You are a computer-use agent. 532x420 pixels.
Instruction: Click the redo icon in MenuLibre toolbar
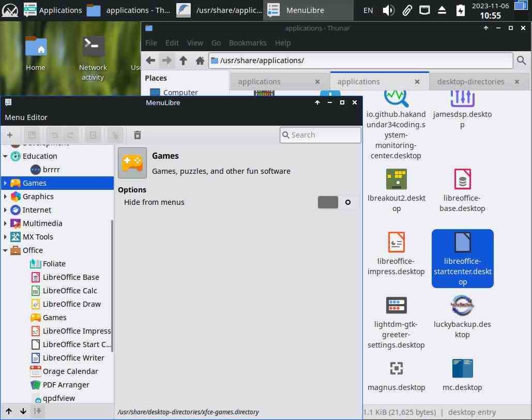pyautogui.click(x=70, y=135)
